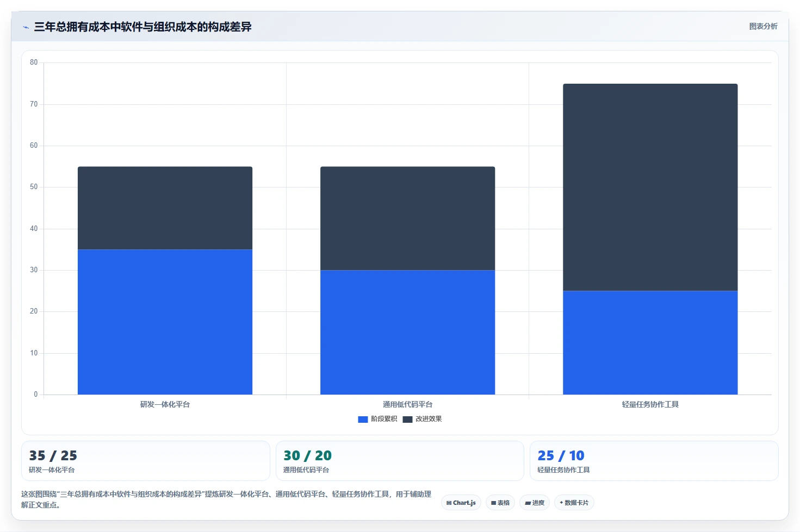Click y-axis tick label 50
The width and height of the screenshot is (800, 532).
click(x=34, y=187)
